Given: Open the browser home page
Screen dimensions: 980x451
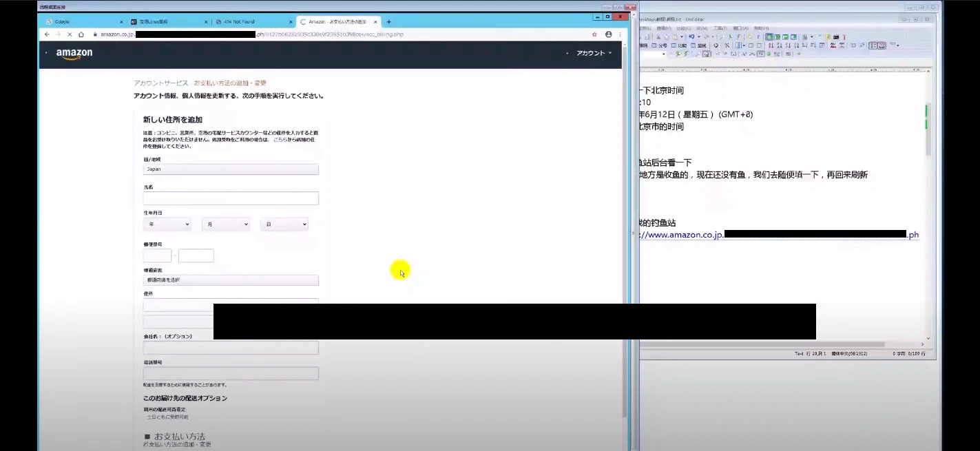Looking at the screenshot, I should (x=81, y=34).
